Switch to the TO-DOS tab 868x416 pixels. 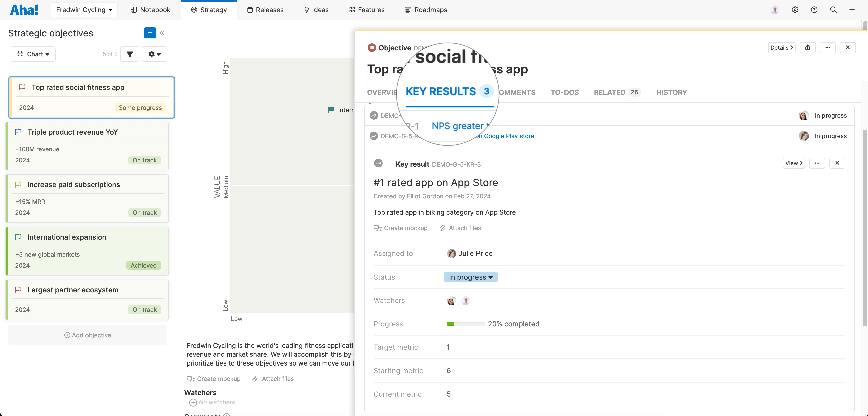tap(565, 92)
